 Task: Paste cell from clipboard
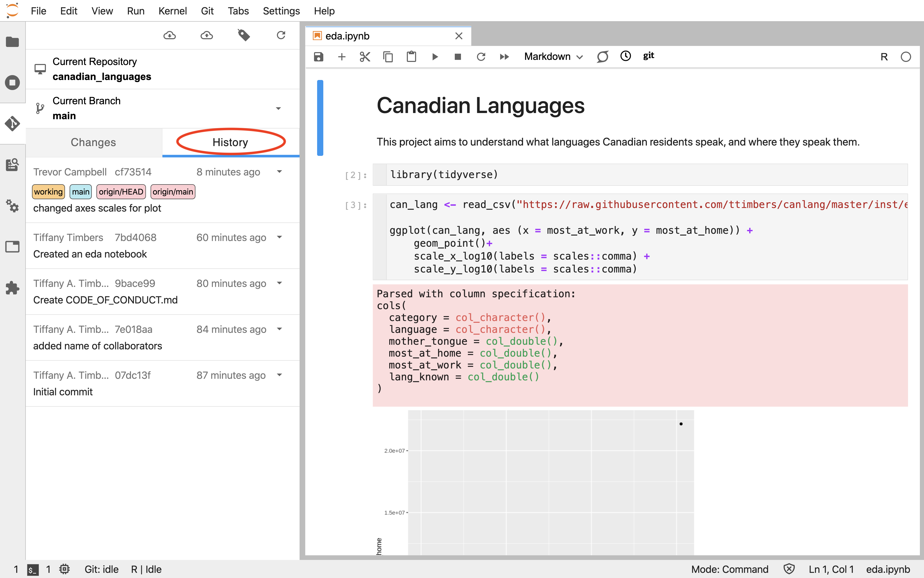point(411,57)
